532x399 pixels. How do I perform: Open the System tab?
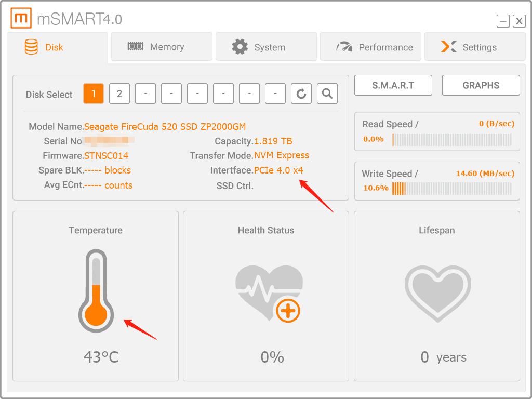[x=266, y=47]
